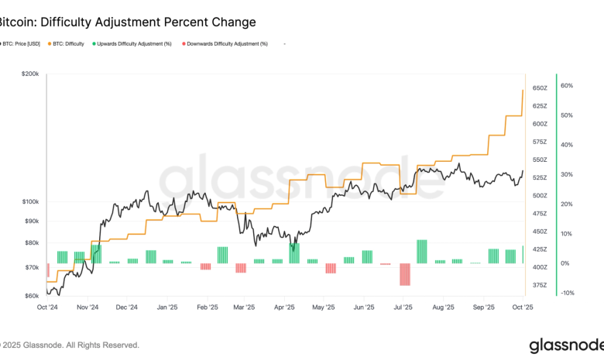The width and height of the screenshot is (604, 364).
Task: Select the tallest red bar near Jul '25
Action: point(404,273)
